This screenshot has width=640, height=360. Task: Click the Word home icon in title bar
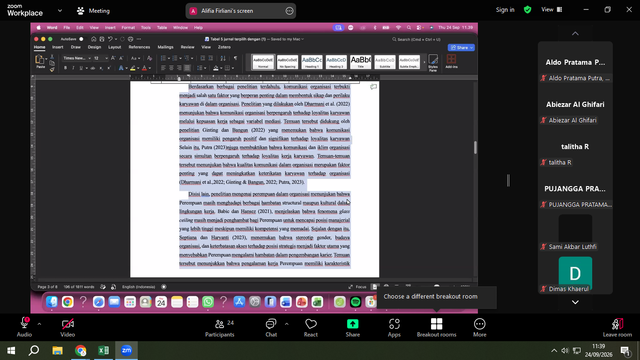tap(93, 39)
